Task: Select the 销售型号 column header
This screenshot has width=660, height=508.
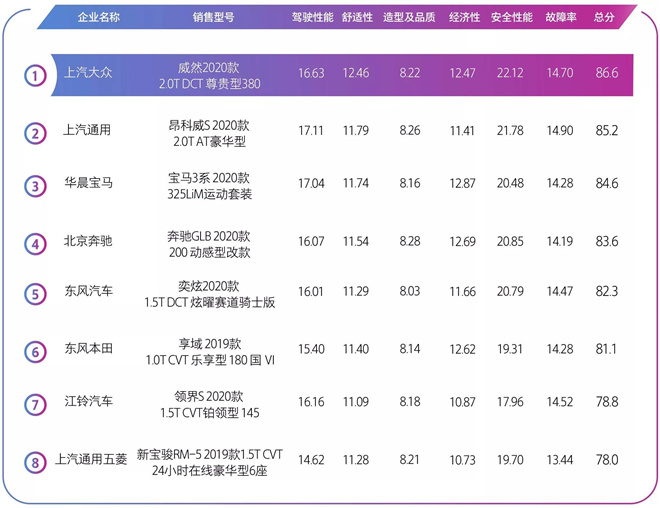Action: [213, 17]
